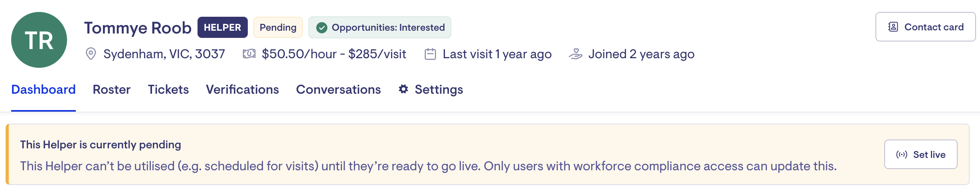Click the calendar icon beside Last visit
Screen dimensions: 980x193
[x=430, y=54]
